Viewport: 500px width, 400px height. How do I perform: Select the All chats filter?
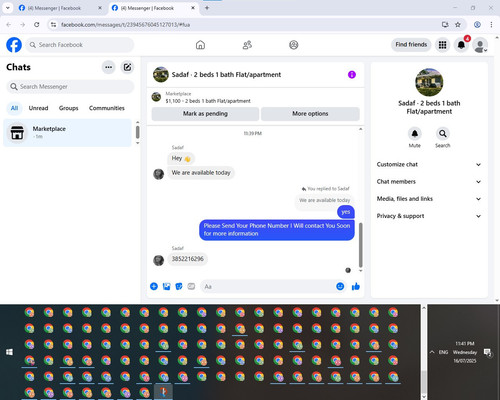tap(14, 108)
